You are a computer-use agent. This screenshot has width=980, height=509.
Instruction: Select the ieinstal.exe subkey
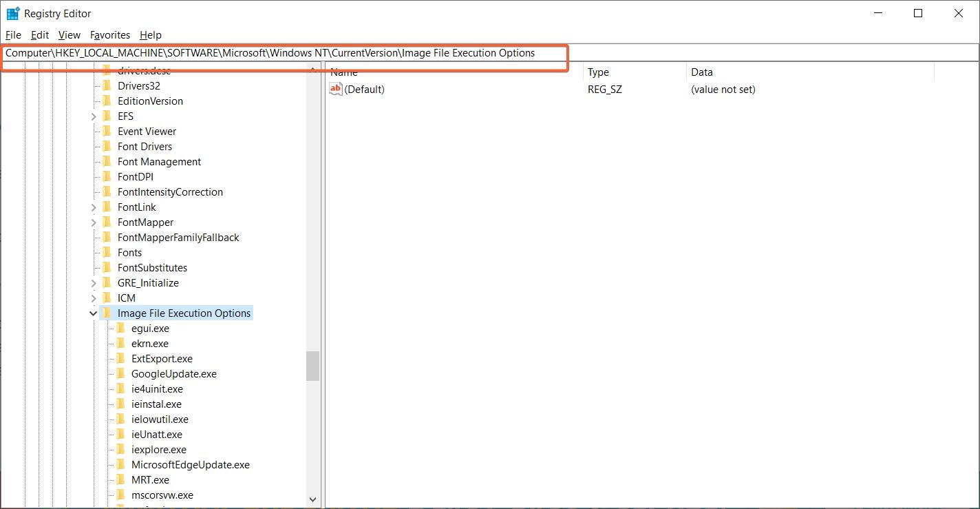click(x=156, y=404)
